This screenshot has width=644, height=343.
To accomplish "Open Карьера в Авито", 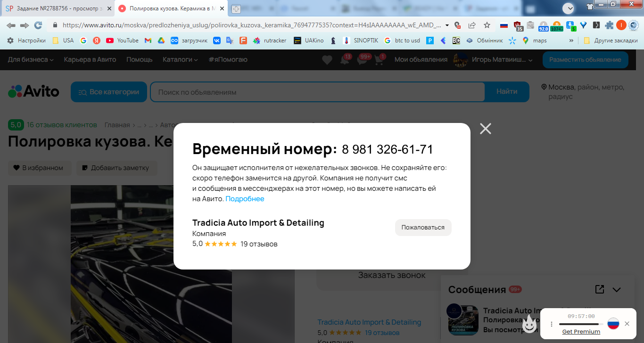I will click(x=90, y=60).
